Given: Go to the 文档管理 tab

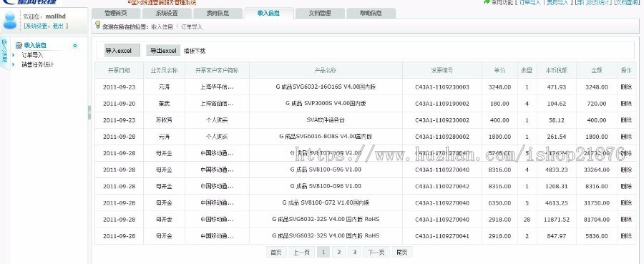Looking at the screenshot, I should click(320, 13).
